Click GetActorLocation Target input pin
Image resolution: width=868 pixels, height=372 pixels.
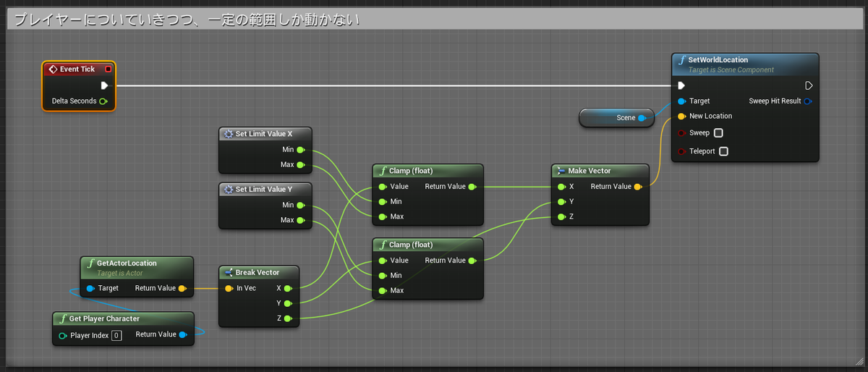[x=90, y=288]
